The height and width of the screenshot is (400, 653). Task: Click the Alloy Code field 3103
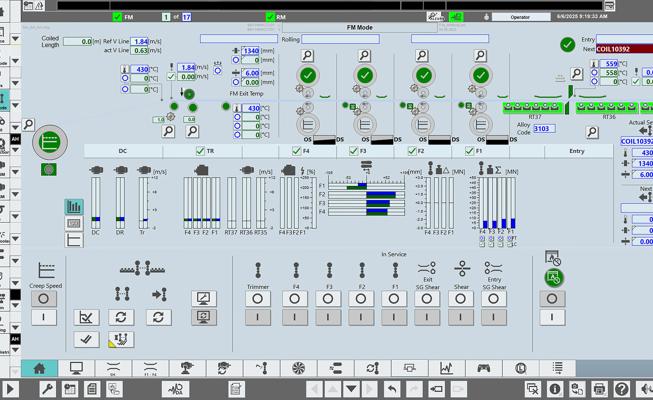tap(543, 129)
